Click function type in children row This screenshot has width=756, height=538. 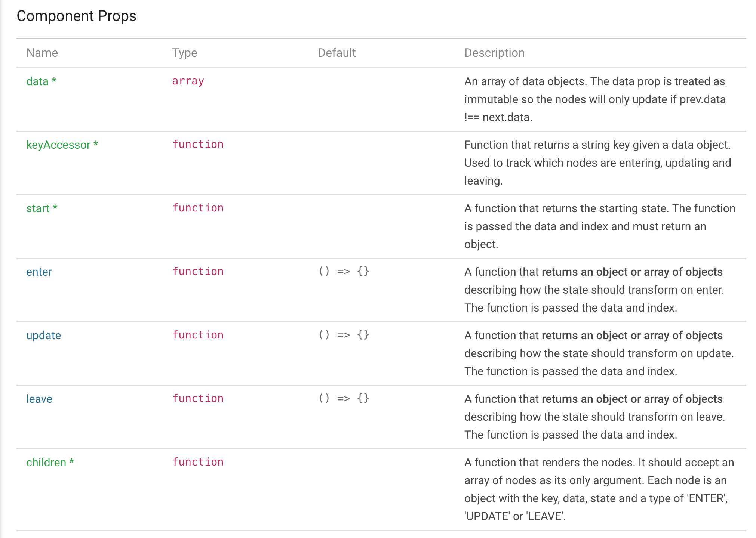pyautogui.click(x=198, y=462)
